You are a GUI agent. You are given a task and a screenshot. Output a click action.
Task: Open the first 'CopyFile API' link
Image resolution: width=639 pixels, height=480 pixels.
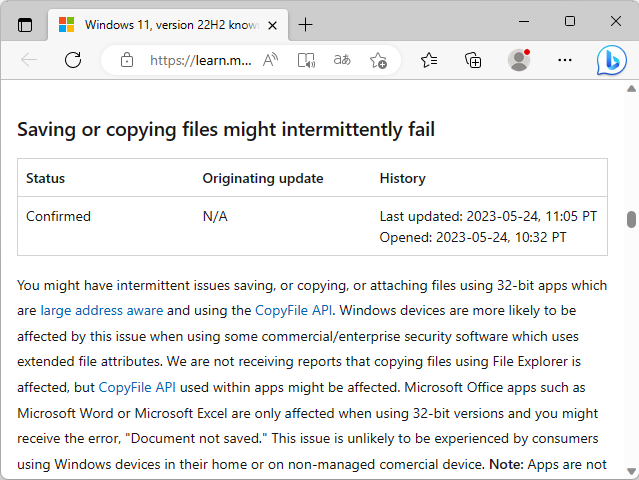pyautogui.click(x=293, y=310)
